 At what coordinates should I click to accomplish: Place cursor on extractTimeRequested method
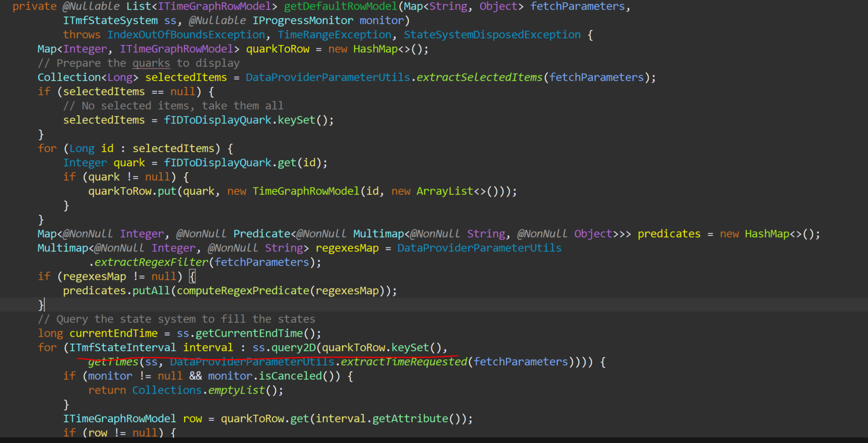pyautogui.click(x=404, y=362)
